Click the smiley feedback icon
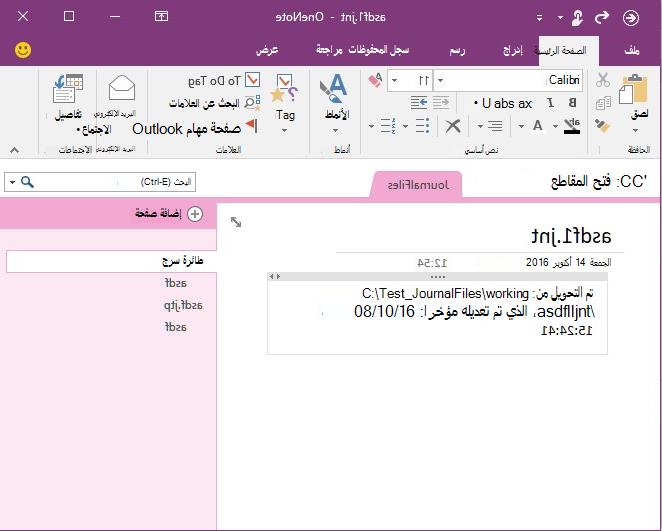662x531 pixels. (x=23, y=50)
